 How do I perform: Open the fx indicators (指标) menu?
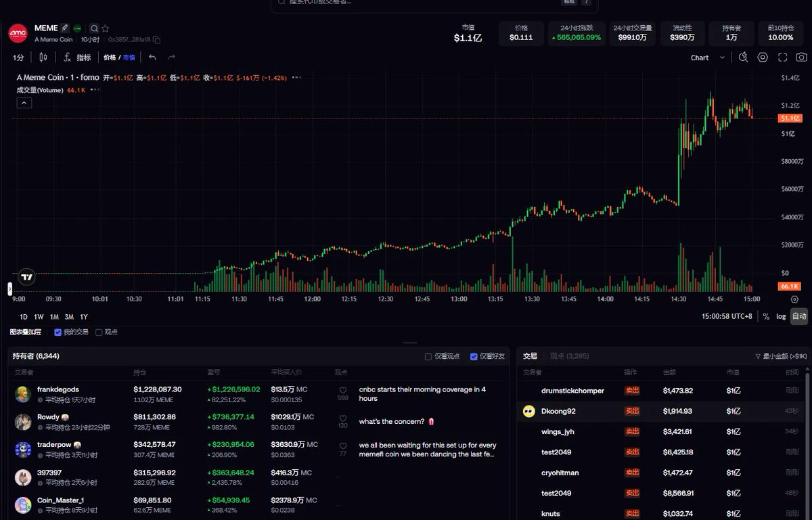tap(77, 58)
